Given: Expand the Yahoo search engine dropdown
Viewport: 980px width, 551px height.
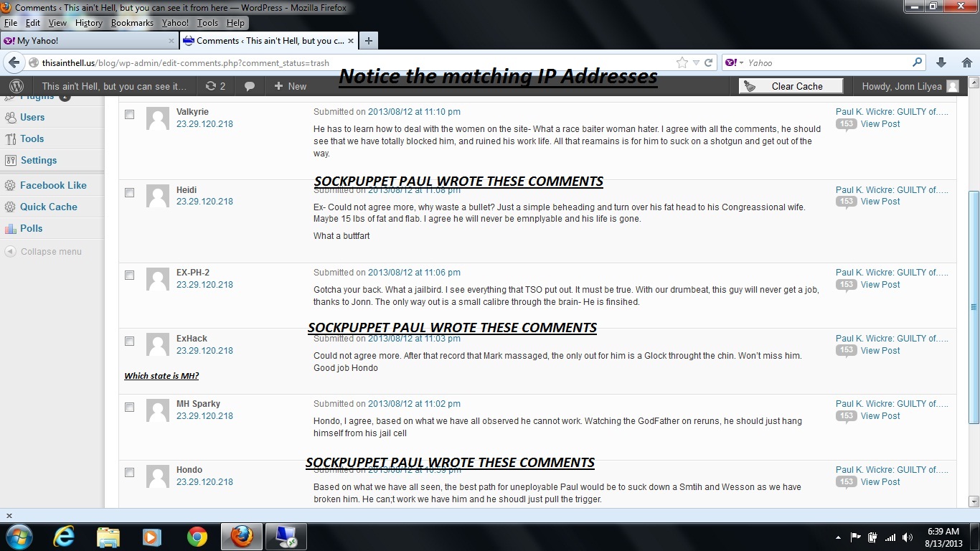Looking at the screenshot, I should (734, 62).
